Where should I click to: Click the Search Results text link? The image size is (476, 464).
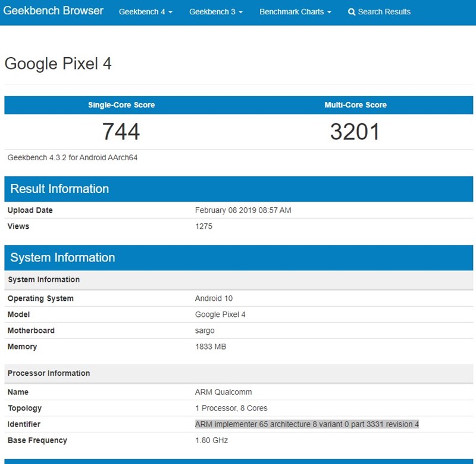(x=384, y=12)
